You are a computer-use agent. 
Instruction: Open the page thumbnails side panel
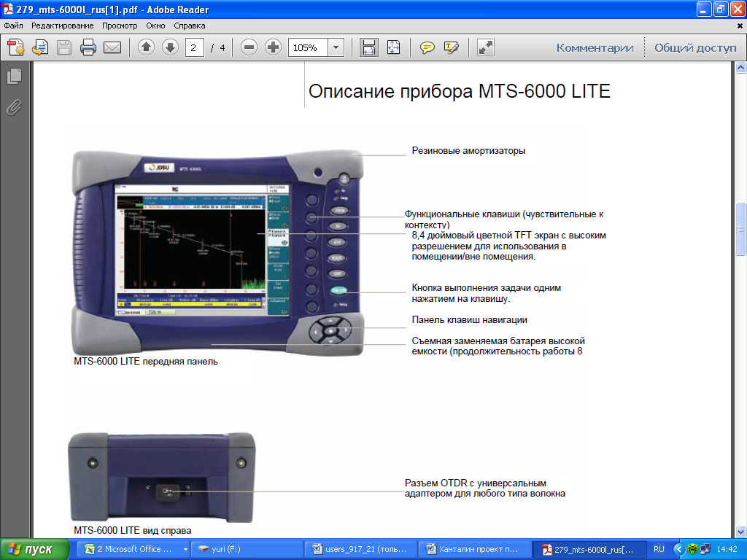click(15, 76)
